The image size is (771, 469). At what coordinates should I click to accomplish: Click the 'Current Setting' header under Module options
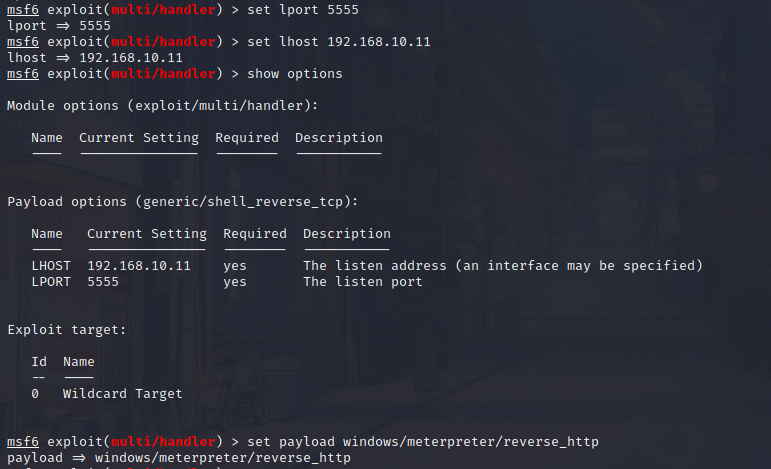click(x=139, y=138)
